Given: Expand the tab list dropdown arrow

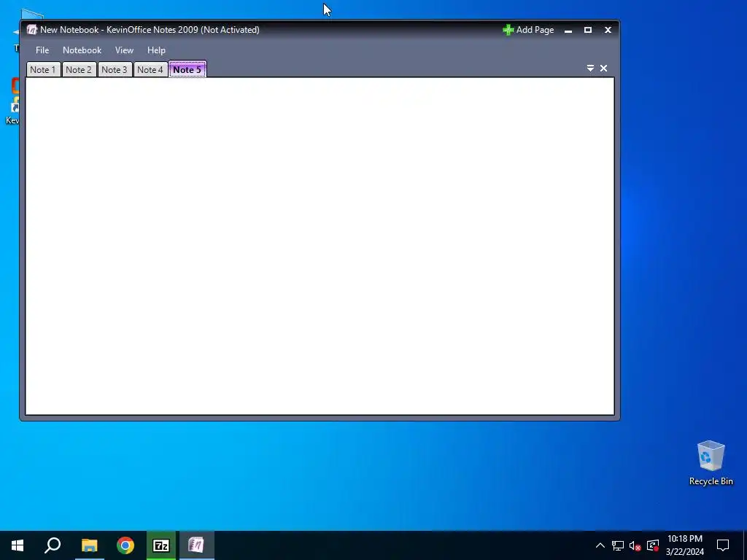Looking at the screenshot, I should 590,68.
